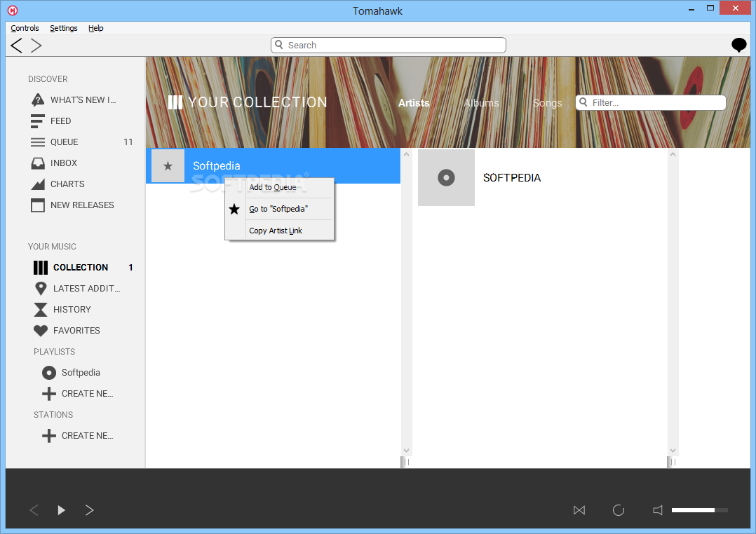Open the CHARTS label
Screen dimensions: 756x534
tap(67, 184)
